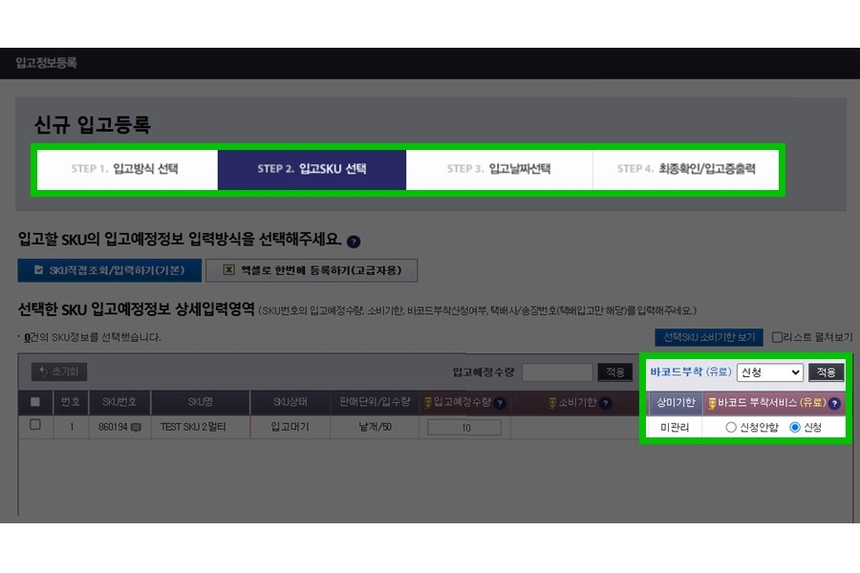860x573 pixels.
Task: Go to STEP 3. 입고날짜선택 tab
Action: pos(499,169)
